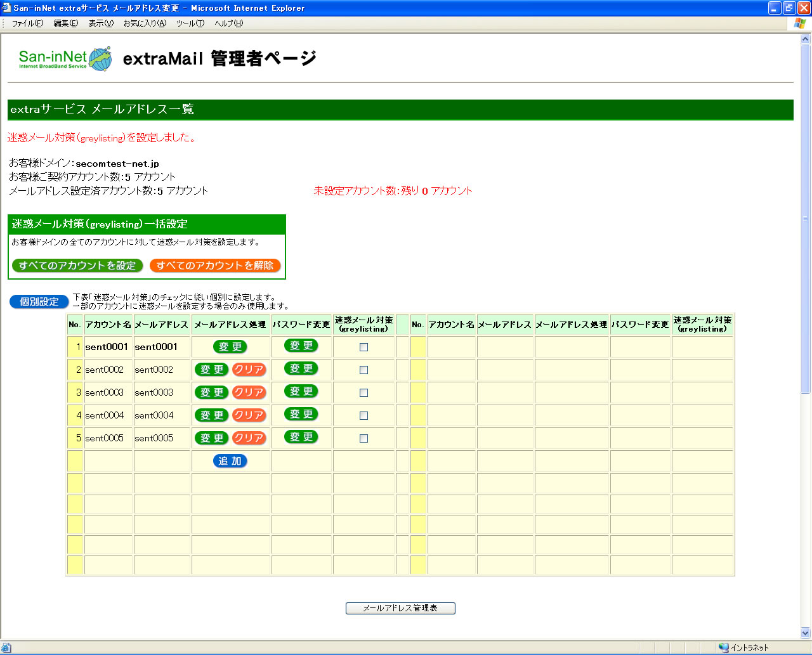Toggle greylisting checkbox for sent0003

[363, 392]
